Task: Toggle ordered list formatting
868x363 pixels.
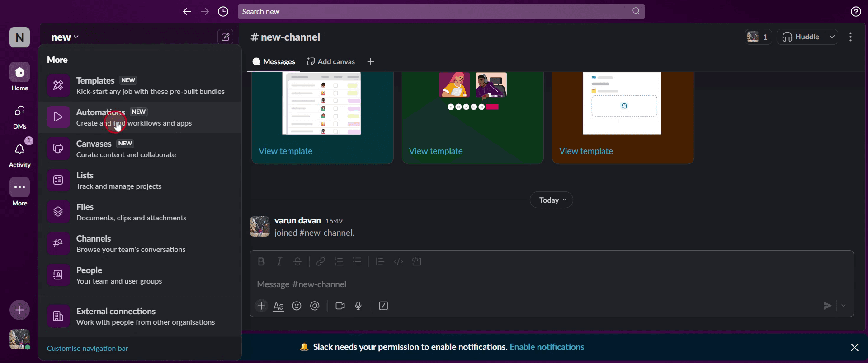Action: [x=339, y=262]
